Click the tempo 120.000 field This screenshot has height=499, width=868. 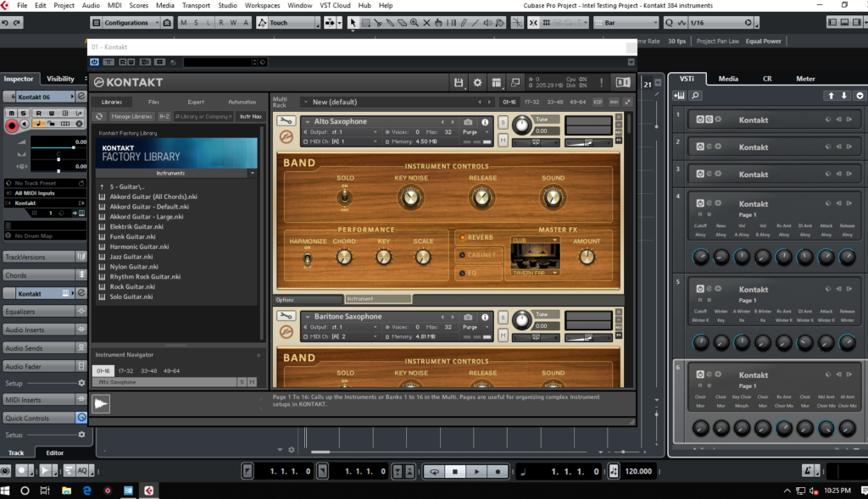pos(637,471)
